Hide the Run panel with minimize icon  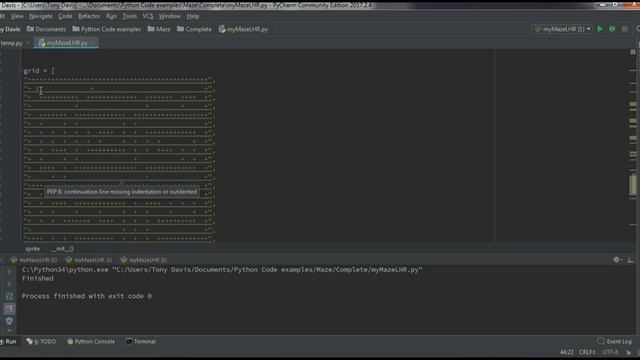coord(630,260)
